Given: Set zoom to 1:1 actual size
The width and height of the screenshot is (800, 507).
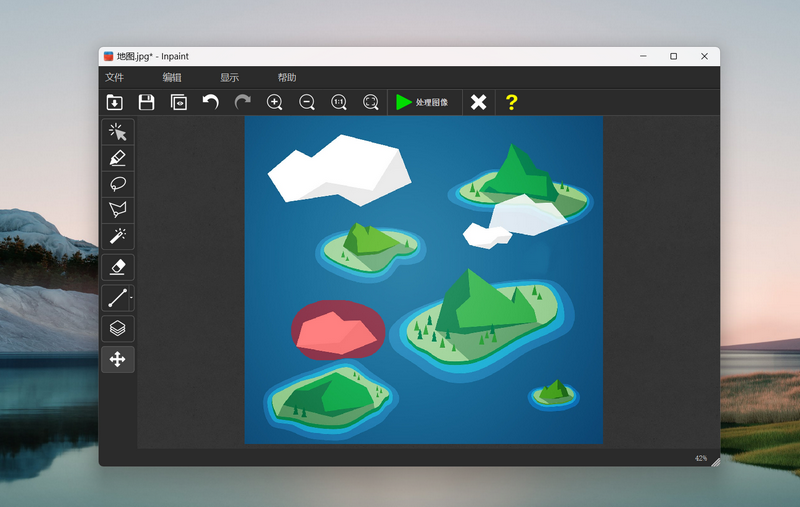Looking at the screenshot, I should (339, 103).
